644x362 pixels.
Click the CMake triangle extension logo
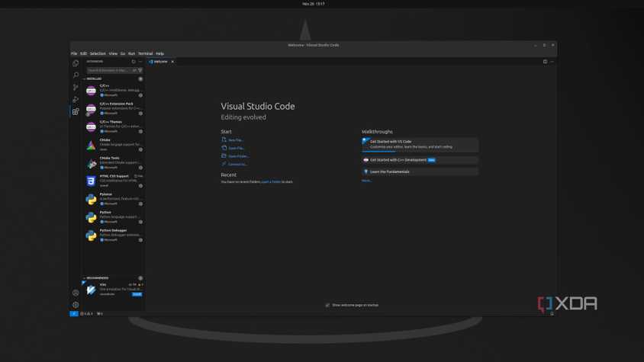[x=91, y=145]
